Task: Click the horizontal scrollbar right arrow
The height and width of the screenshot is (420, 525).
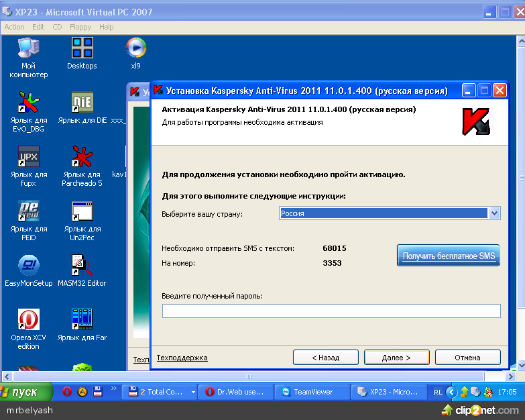Action: (x=510, y=376)
